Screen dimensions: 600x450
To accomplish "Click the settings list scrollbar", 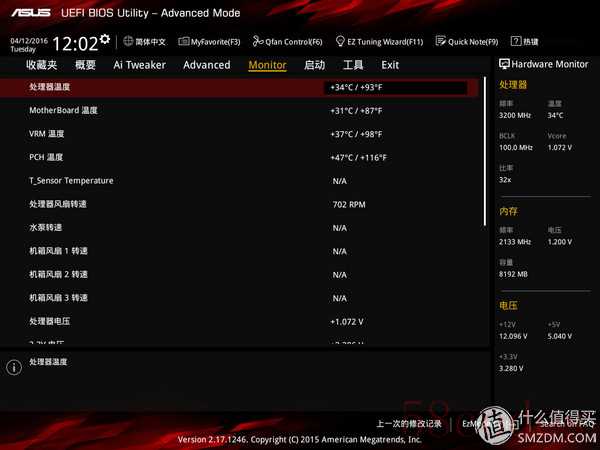I will 485,151.
